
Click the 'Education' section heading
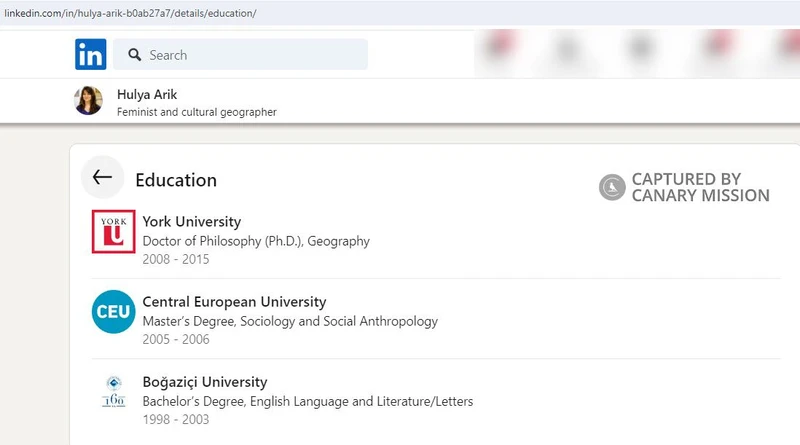click(x=176, y=180)
